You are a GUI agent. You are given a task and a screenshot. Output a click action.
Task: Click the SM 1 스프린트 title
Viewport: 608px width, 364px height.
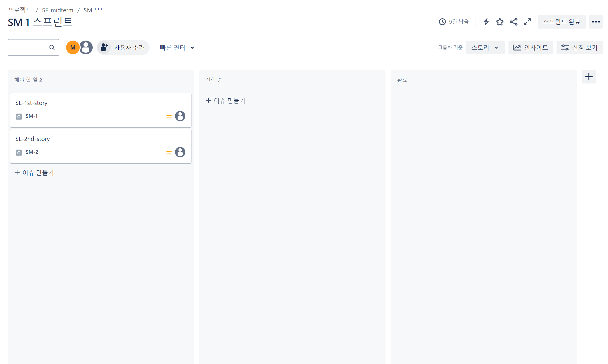40,22
